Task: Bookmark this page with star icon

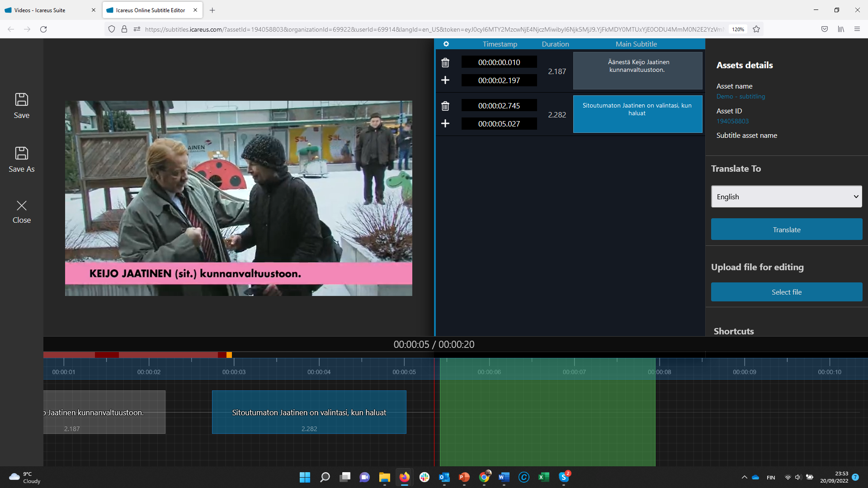Action: click(756, 29)
